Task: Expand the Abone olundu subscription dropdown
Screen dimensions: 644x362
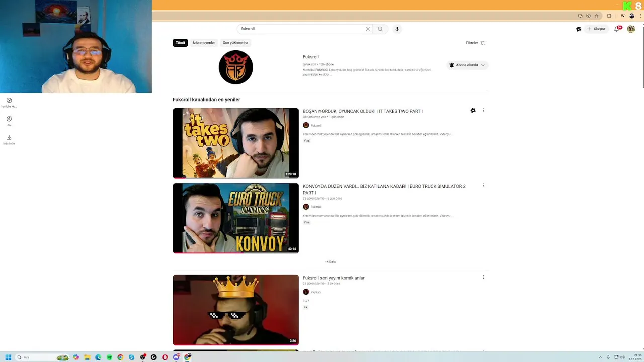Action: 467,65
